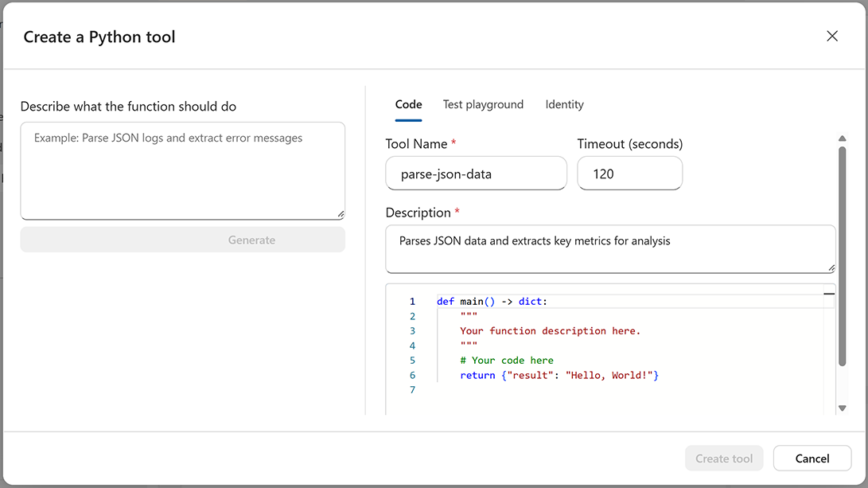868x488 pixels.
Task: Click the Cancel button
Action: coord(812,458)
